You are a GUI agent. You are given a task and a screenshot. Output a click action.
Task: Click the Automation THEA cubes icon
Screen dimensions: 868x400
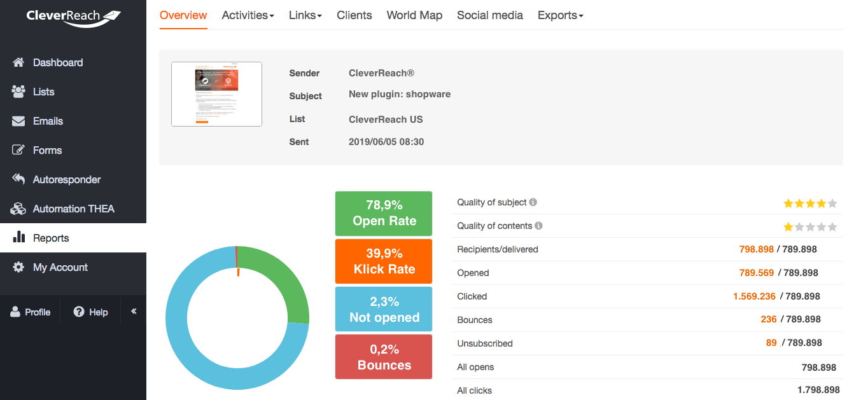[18, 209]
